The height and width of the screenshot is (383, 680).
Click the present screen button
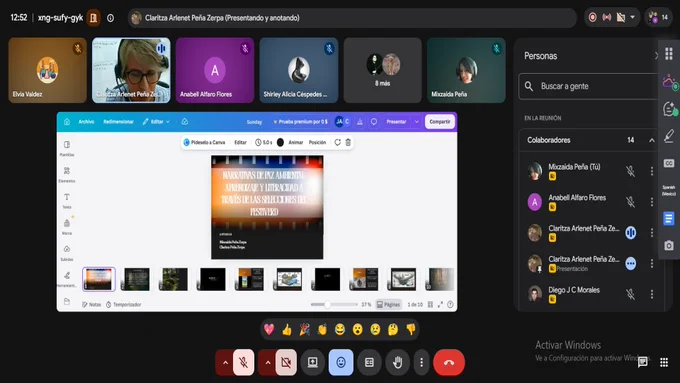coord(313,362)
